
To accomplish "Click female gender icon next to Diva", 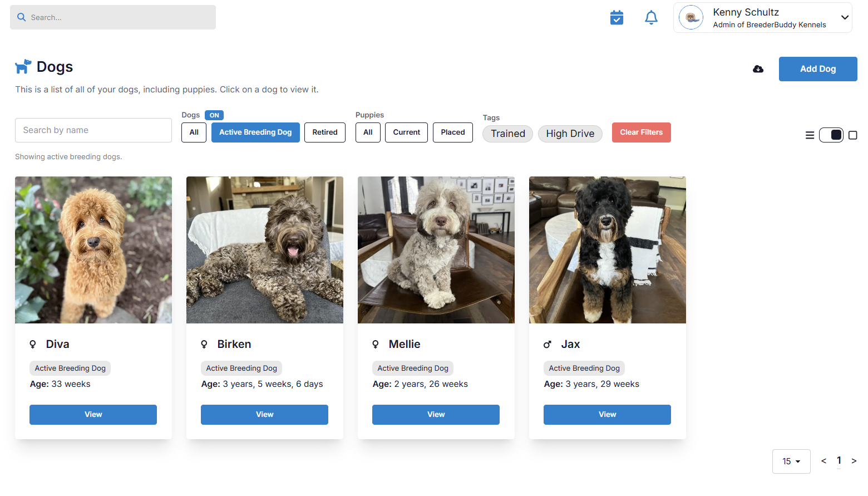I will tap(33, 345).
